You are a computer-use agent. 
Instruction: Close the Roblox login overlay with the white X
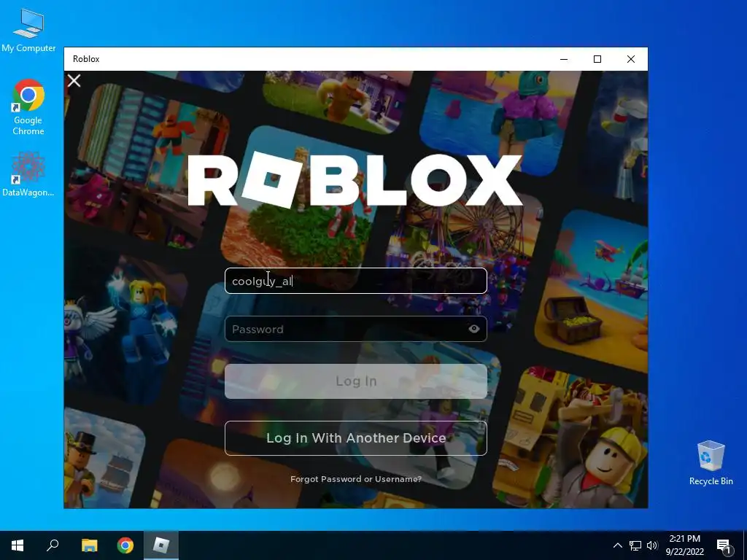(x=74, y=81)
